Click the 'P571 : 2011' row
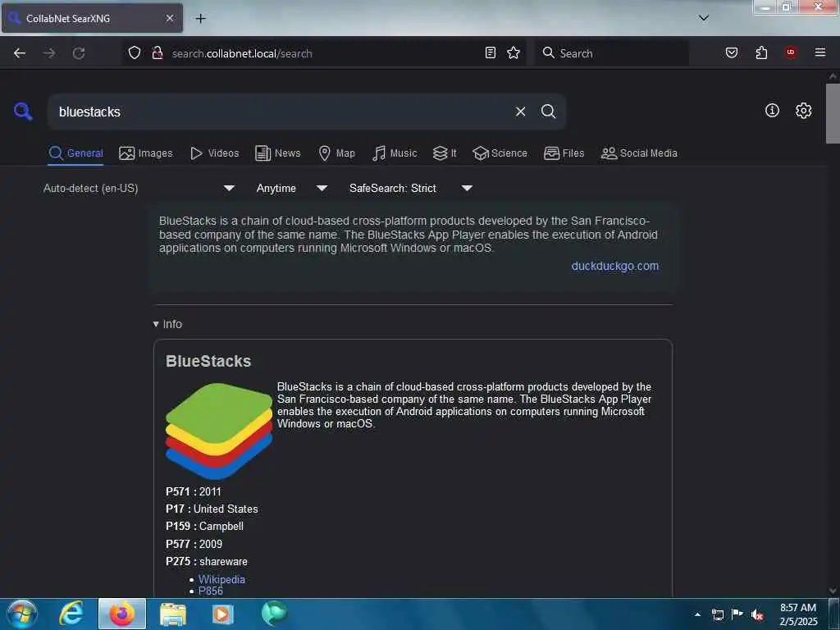Screen dimensions: 840x630 click(194, 492)
